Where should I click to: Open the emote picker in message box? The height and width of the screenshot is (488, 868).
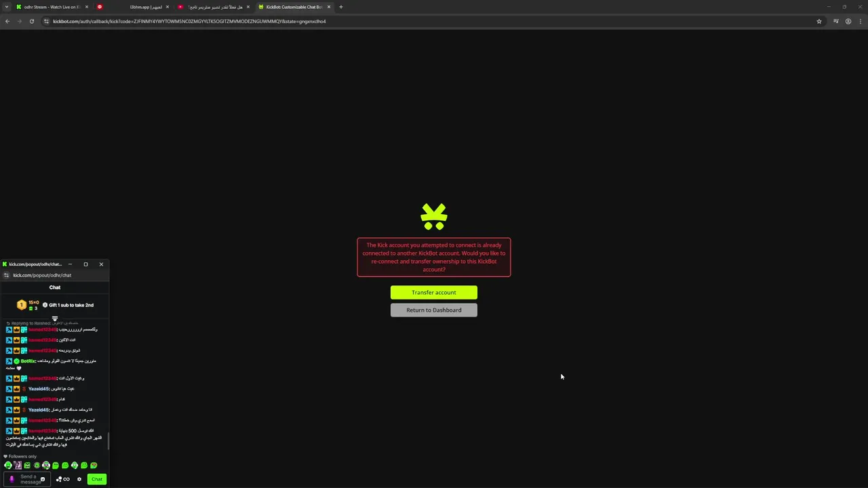42,479
